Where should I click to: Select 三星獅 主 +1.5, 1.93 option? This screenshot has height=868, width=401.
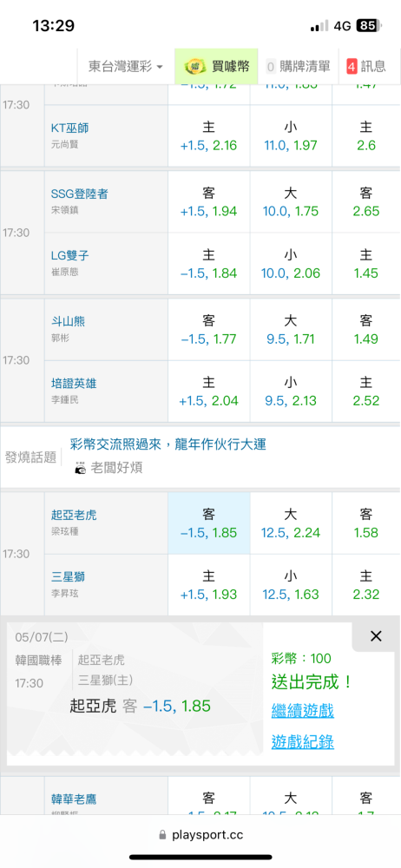(209, 585)
